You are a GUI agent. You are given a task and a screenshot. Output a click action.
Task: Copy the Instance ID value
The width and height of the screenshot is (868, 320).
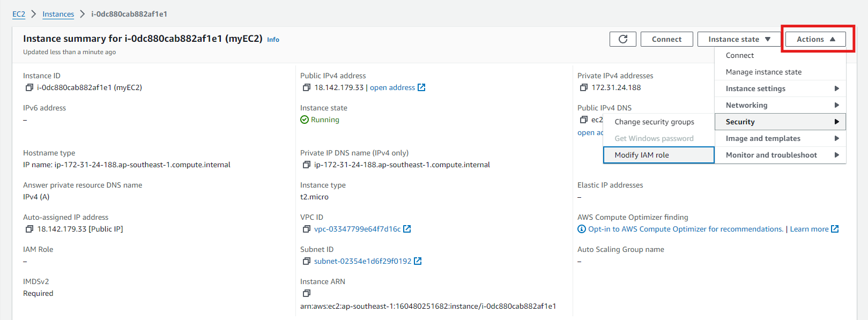click(x=29, y=87)
